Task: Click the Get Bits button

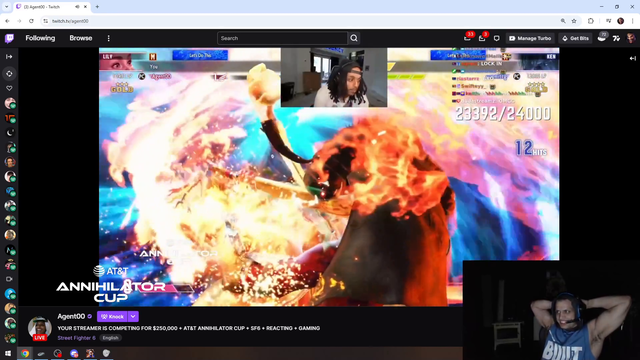Action: 576,38
